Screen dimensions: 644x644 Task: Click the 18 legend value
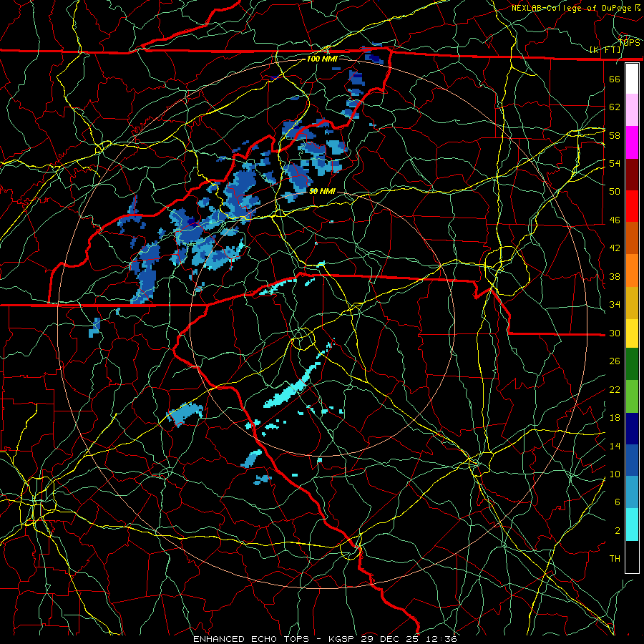[615, 418]
